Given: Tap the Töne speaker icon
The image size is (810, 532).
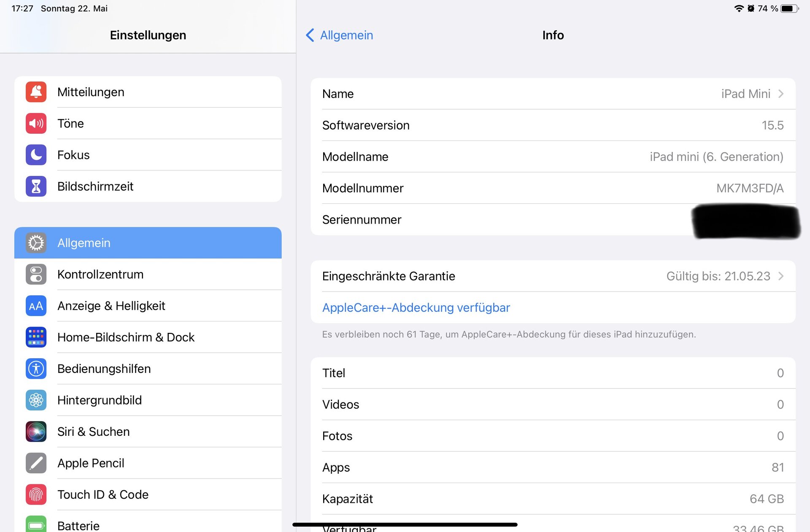Looking at the screenshot, I should (x=36, y=123).
